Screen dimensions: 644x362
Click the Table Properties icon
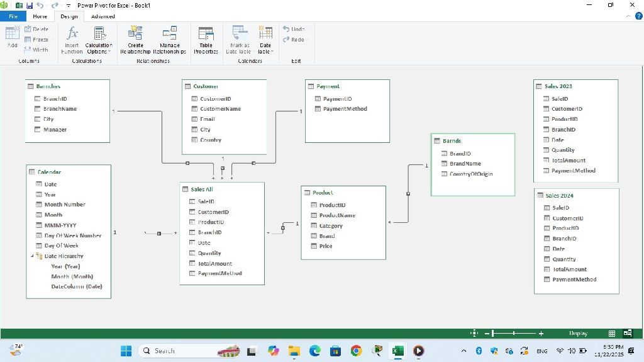pyautogui.click(x=206, y=35)
